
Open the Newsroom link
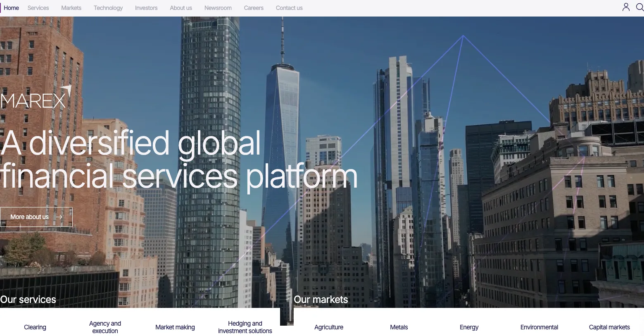pos(218,8)
